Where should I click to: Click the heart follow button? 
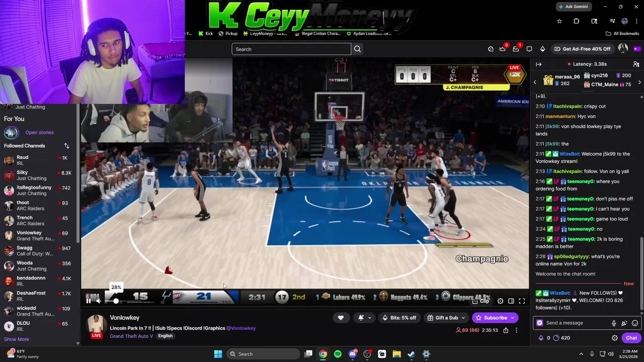341,318
